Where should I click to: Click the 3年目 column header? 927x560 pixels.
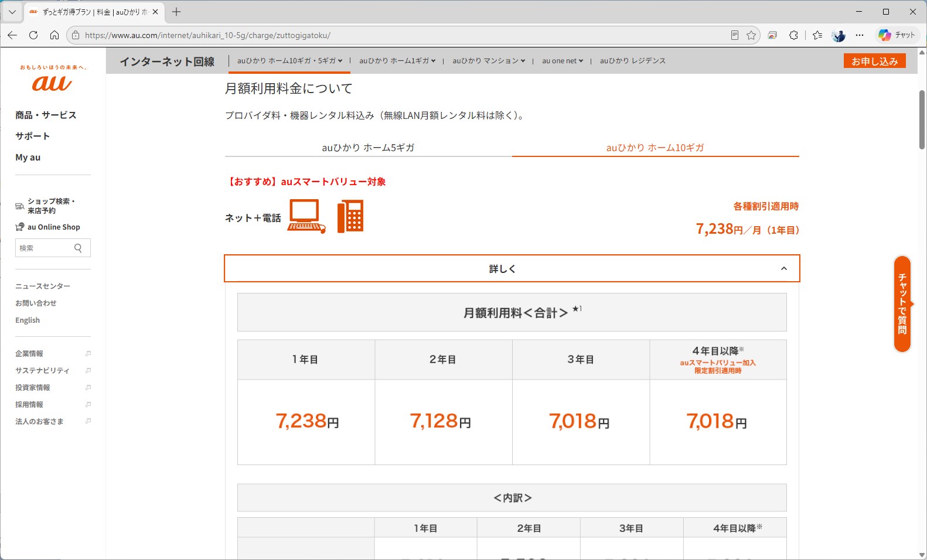[x=581, y=360]
